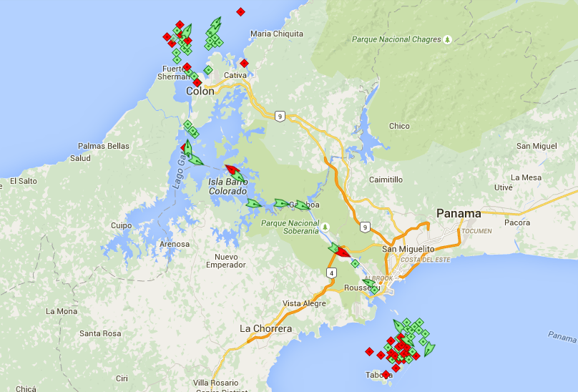578x392 pixels.
Task: Click the Route 4 highway shield
Action: pyautogui.click(x=331, y=273)
